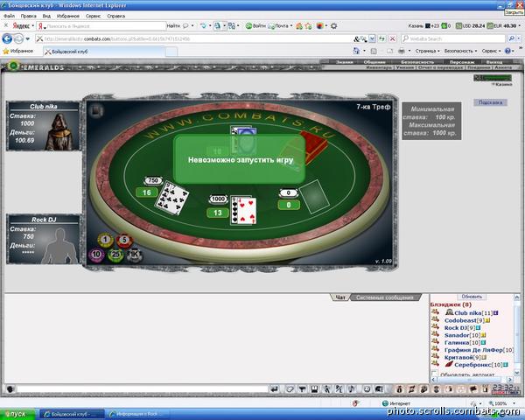Open the Справка menu

pyautogui.click(x=115, y=16)
